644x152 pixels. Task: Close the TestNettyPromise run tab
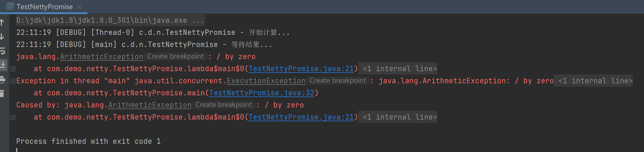(x=79, y=7)
